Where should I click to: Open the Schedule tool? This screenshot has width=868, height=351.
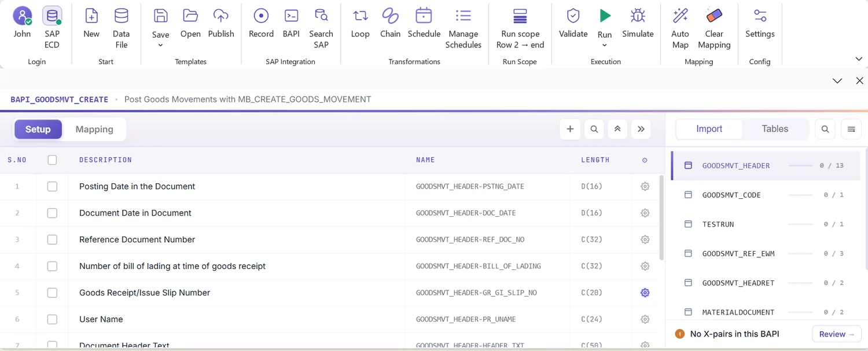(x=424, y=23)
